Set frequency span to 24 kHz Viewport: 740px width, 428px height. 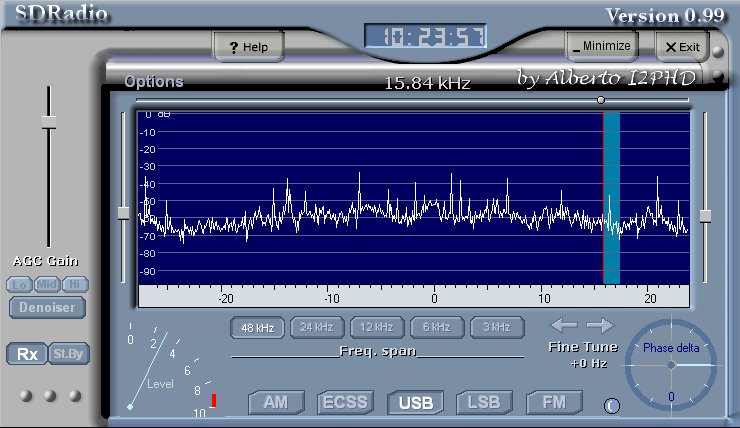(316, 327)
